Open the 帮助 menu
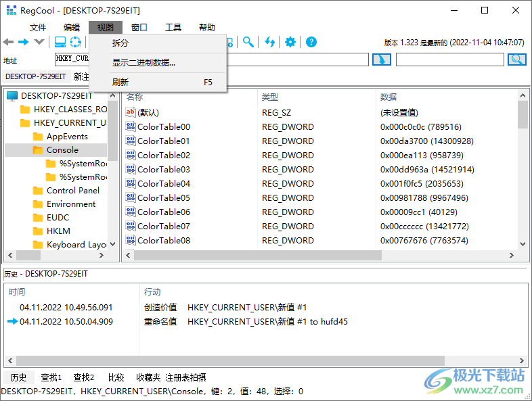This screenshot has height=401, width=532. pyautogui.click(x=207, y=28)
